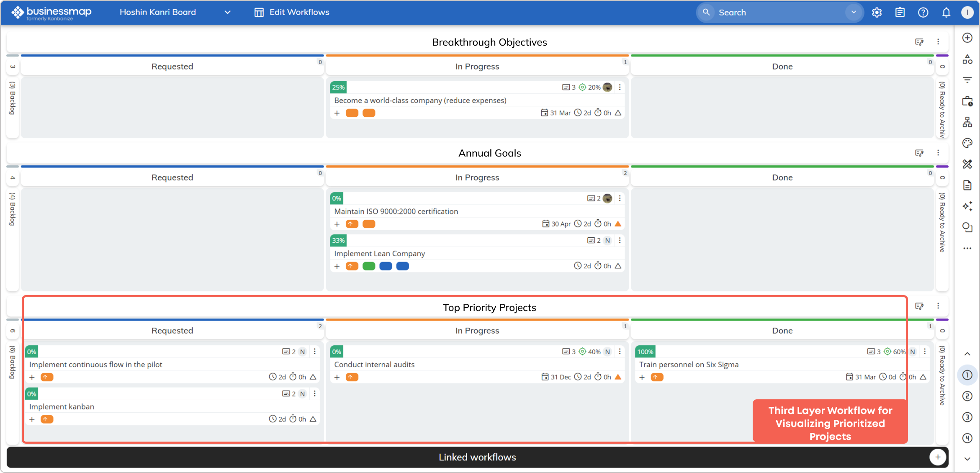980x473 pixels.
Task: Click the plus button on Linked workflows bar
Action: [x=938, y=457]
